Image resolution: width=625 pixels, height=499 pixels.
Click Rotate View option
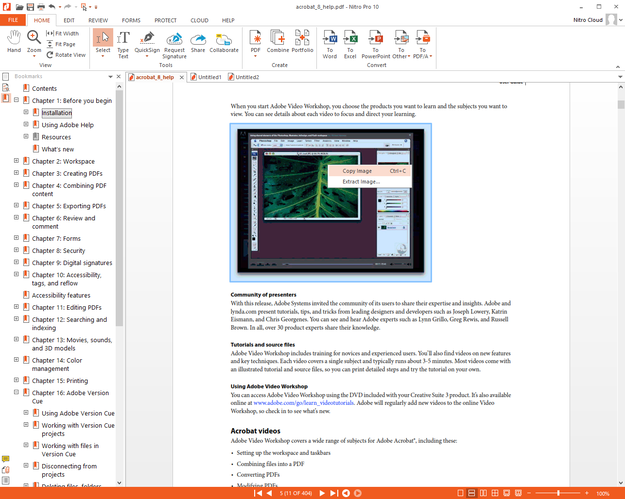point(66,55)
